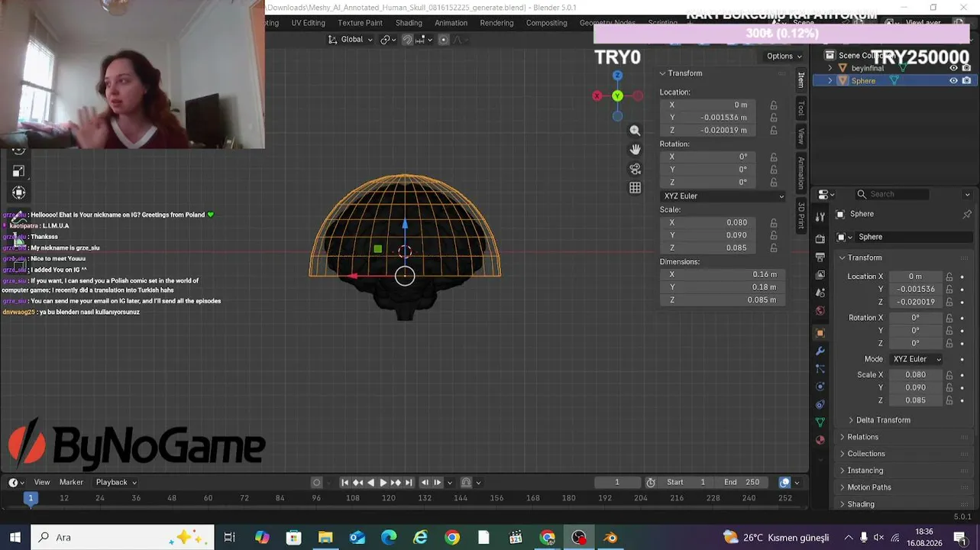Toggle the snapping magnet icon in header
Viewport: 980px width, 550px height.
(407, 40)
